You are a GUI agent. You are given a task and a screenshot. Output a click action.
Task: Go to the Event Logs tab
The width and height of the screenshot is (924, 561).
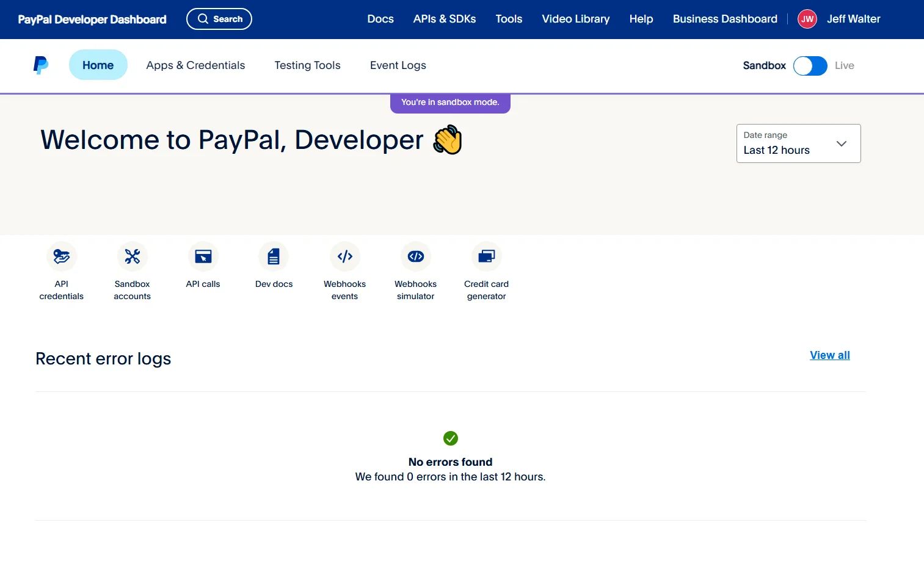click(398, 65)
